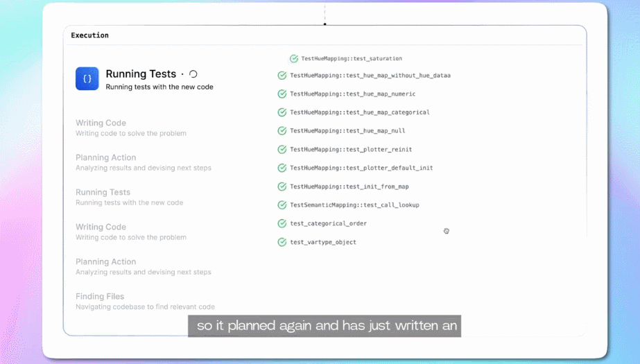This screenshot has height=364, width=640.
Task: Click checkmark icon for test_plotter_reinit
Action: pos(282,150)
